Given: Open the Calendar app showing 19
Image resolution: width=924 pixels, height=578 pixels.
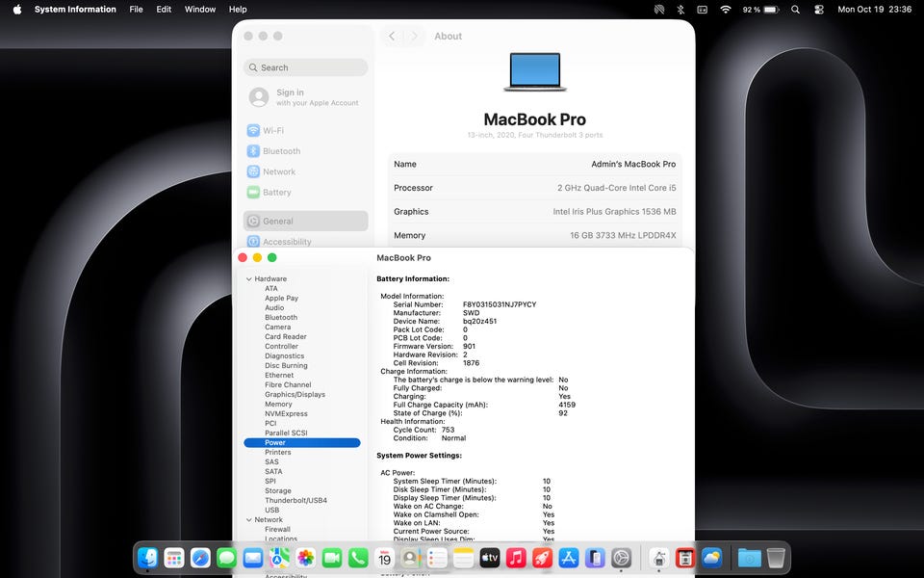Looking at the screenshot, I should (x=384, y=558).
